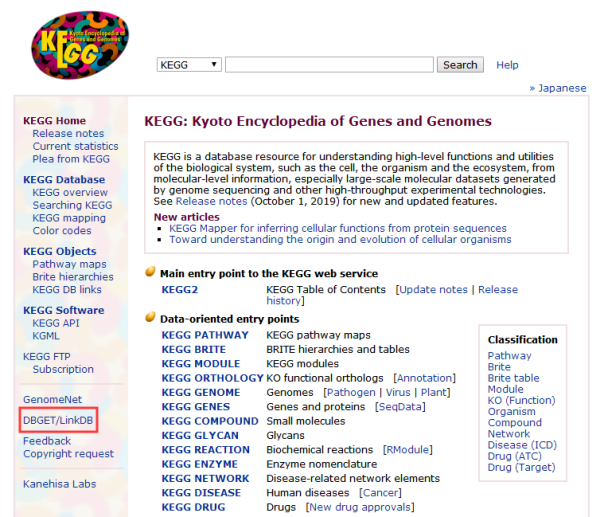Open Update notes link

point(433,290)
